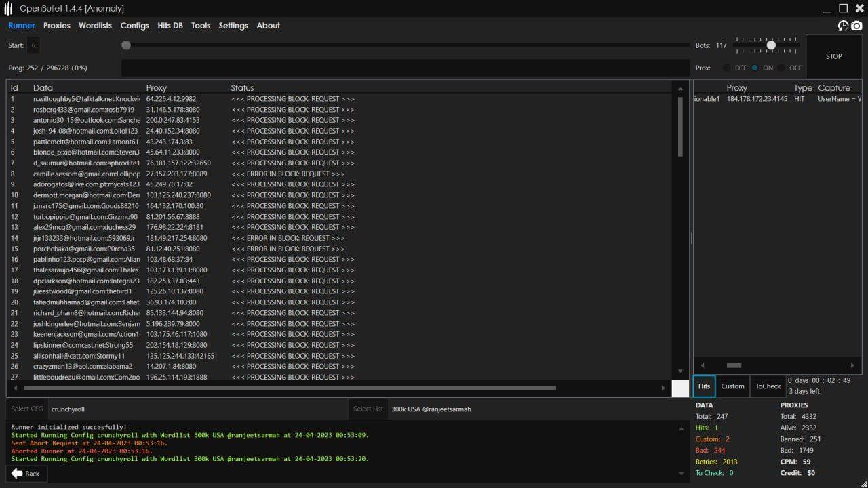868x488 pixels.
Task: Click the Proxy column header in runner list
Action: click(157, 88)
